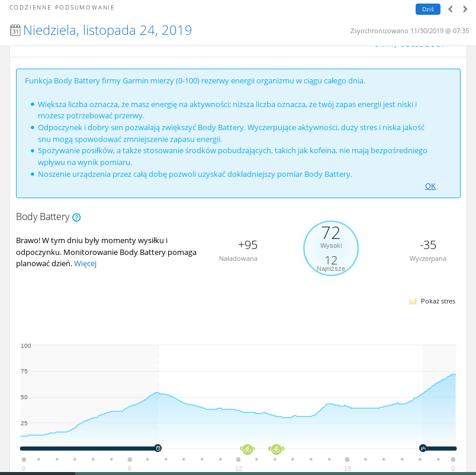Go to previous day arrow

point(451,9)
